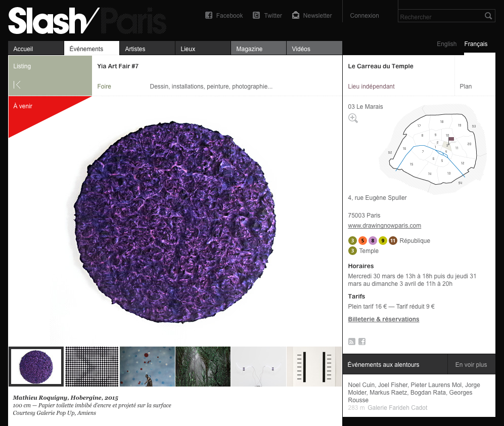Image resolution: width=504 pixels, height=426 pixels.
Task: Click the metro line 11 badge
Action: pyautogui.click(x=393, y=240)
